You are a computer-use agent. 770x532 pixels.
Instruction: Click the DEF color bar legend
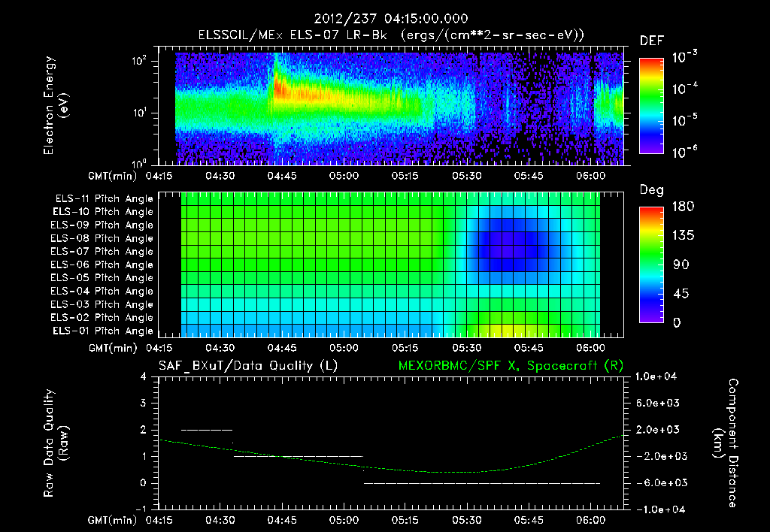pos(651,106)
